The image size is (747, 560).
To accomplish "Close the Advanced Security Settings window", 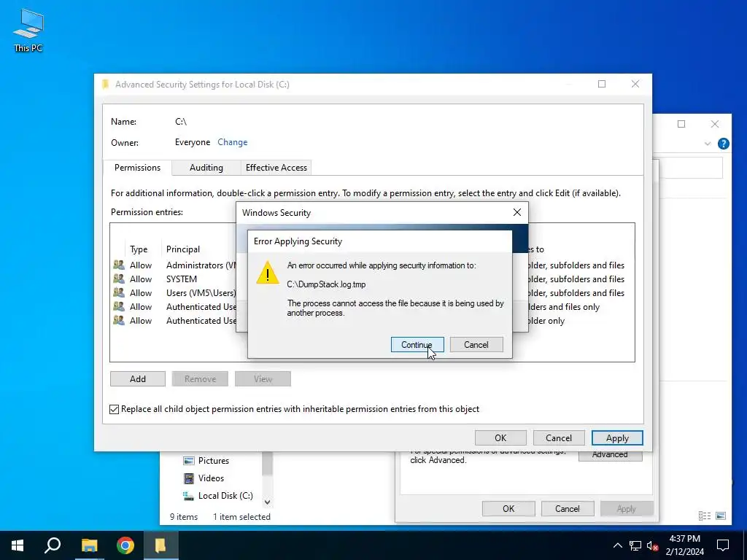I will point(635,84).
